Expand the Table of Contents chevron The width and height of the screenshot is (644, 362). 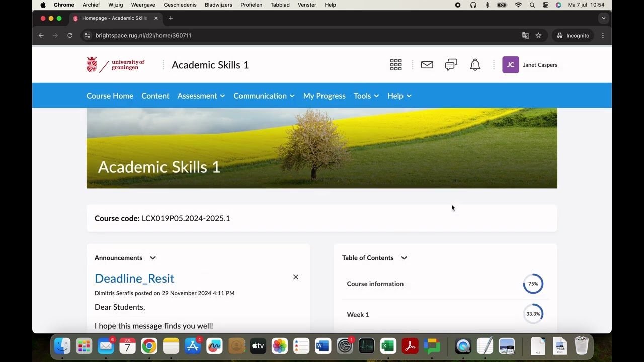pyautogui.click(x=404, y=258)
